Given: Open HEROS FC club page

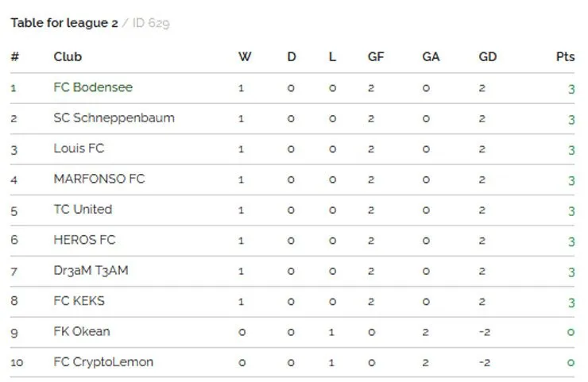Looking at the screenshot, I should pyautogui.click(x=84, y=240).
